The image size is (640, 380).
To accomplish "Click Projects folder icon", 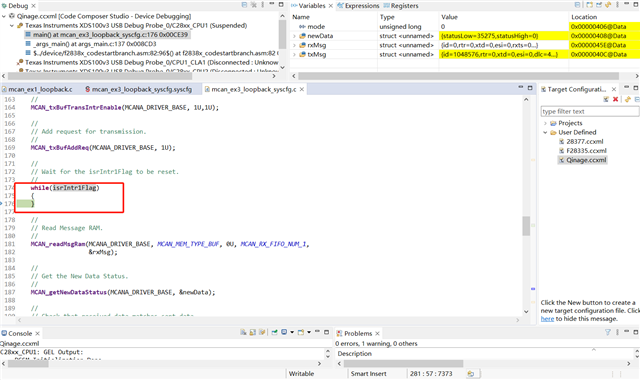I will [553, 123].
